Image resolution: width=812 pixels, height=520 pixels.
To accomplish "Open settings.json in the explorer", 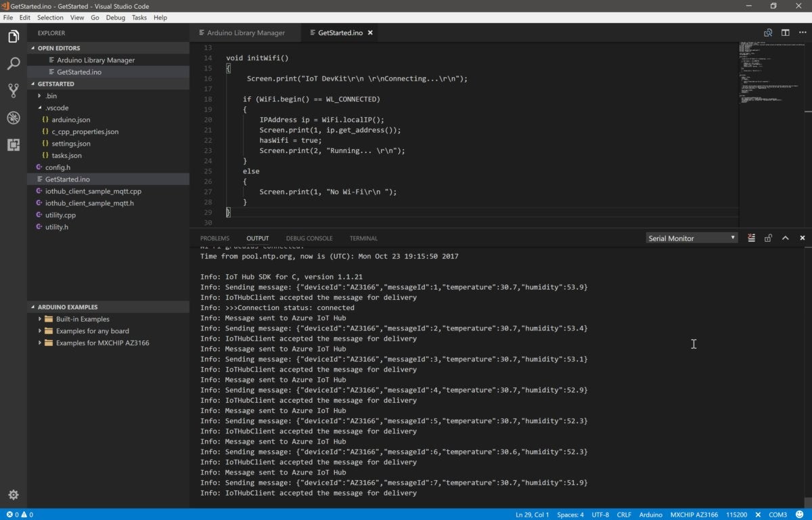I will point(108,144).
